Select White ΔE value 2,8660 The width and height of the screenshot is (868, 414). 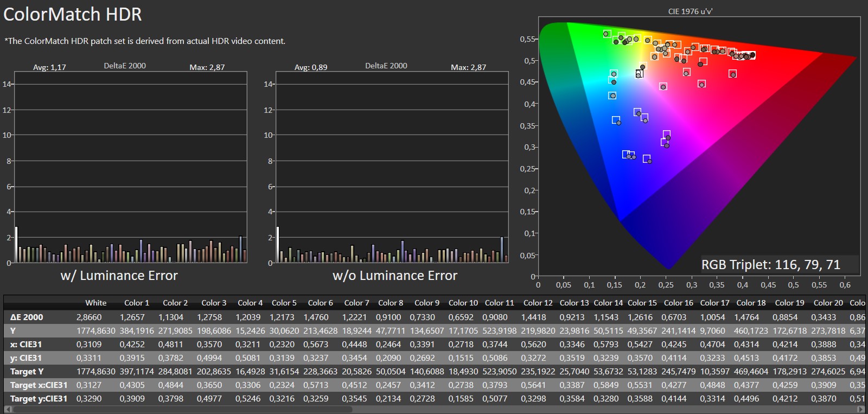(x=89, y=317)
